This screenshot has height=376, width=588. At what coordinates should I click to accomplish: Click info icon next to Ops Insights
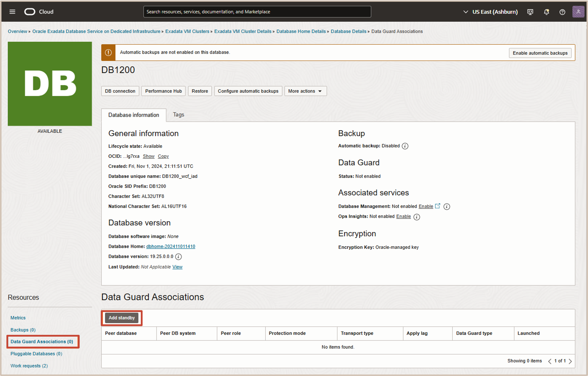(x=417, y=217)
